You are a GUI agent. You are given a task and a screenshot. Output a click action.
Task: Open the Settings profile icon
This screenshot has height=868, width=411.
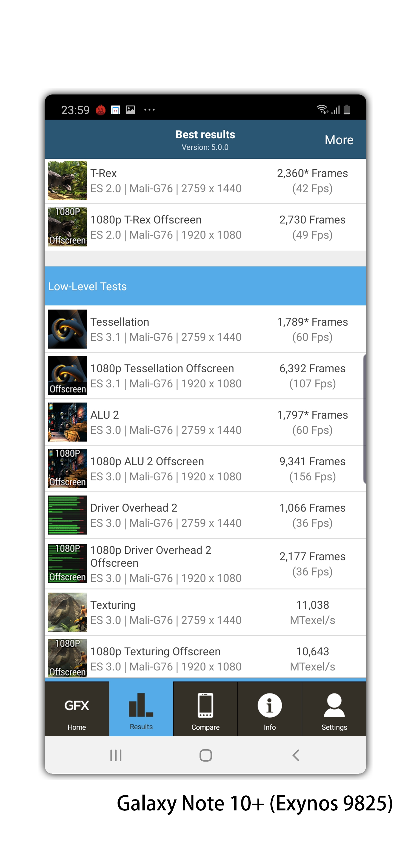(334, 705)
